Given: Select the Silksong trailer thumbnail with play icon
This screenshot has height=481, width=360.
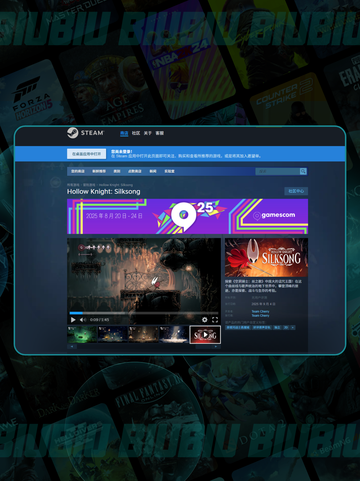Looking at the screenshot, I should point(205,334).
